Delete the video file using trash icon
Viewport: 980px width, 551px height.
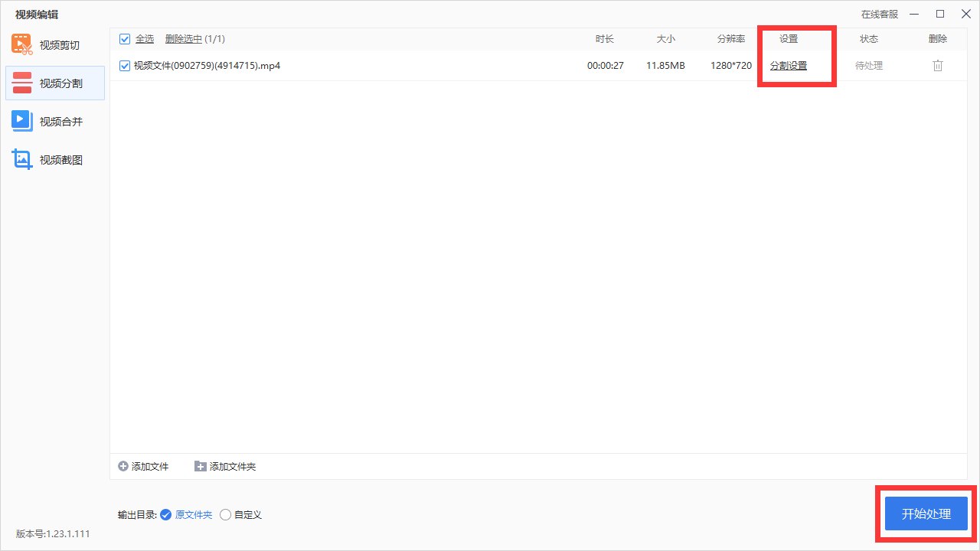[938, 66]
